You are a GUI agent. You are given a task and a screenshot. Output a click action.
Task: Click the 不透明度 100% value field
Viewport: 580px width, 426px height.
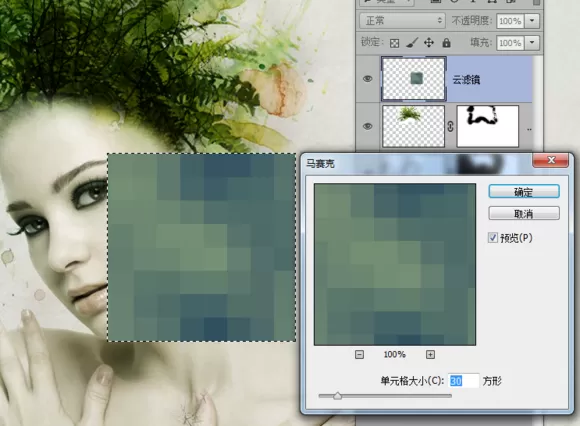(510, 21)
